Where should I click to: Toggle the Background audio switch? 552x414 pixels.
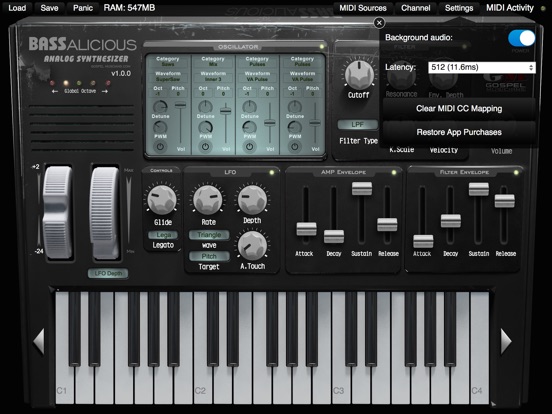pos(521,38)
